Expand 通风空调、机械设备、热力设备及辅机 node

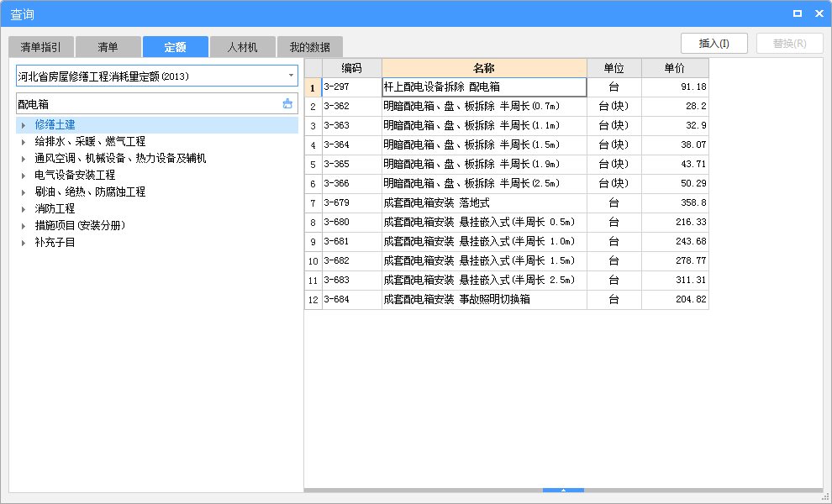24,159
